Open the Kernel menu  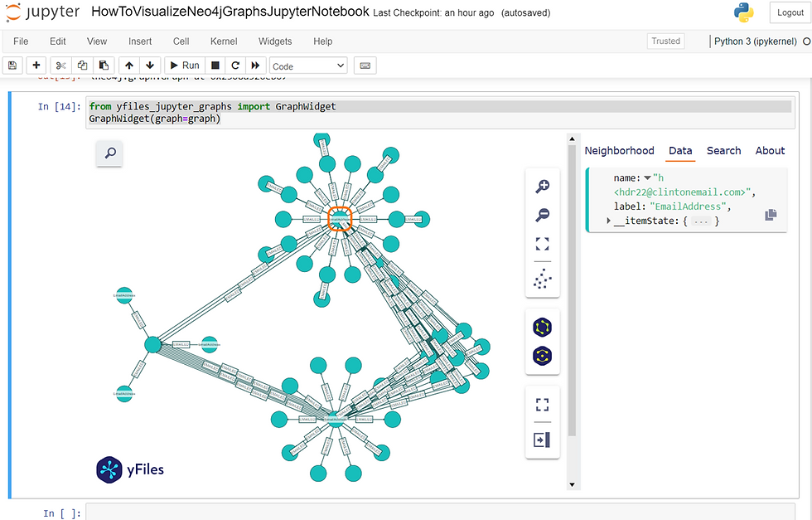(224, 41)
